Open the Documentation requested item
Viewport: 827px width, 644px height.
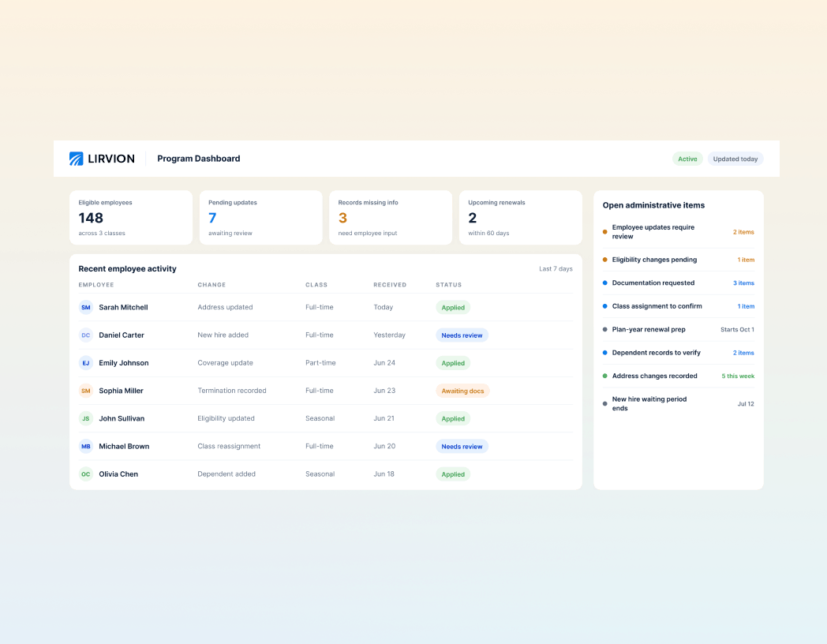(x=679, y=283)
